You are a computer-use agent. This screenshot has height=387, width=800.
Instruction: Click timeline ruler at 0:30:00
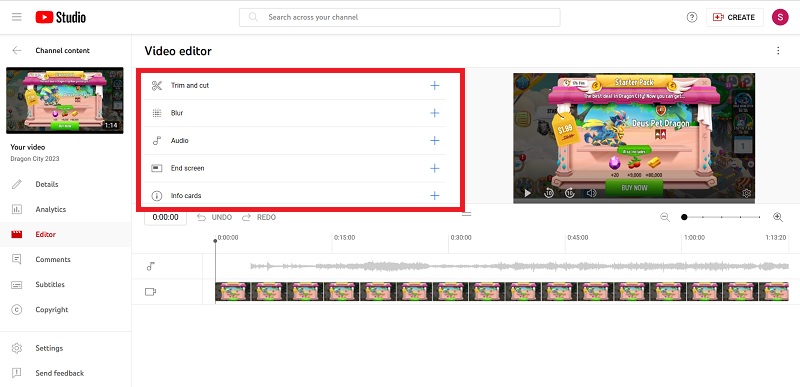[461, 238]
